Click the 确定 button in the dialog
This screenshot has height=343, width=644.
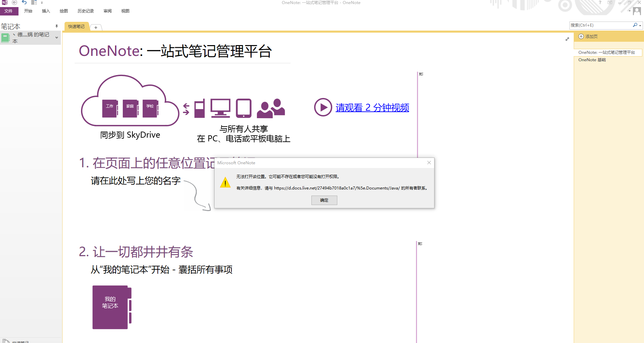coord(324,200)
